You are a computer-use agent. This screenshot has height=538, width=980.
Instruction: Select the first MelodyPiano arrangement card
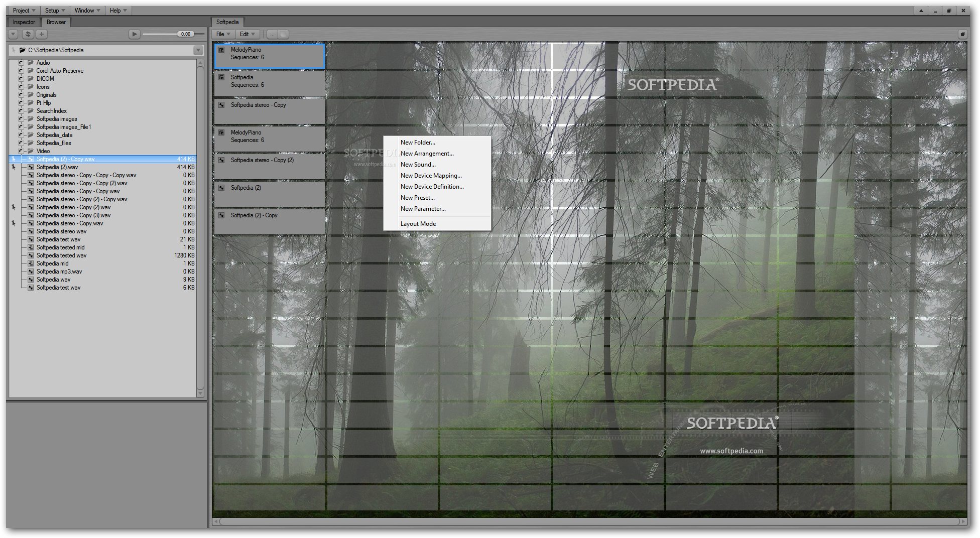(x=270, y=56)
